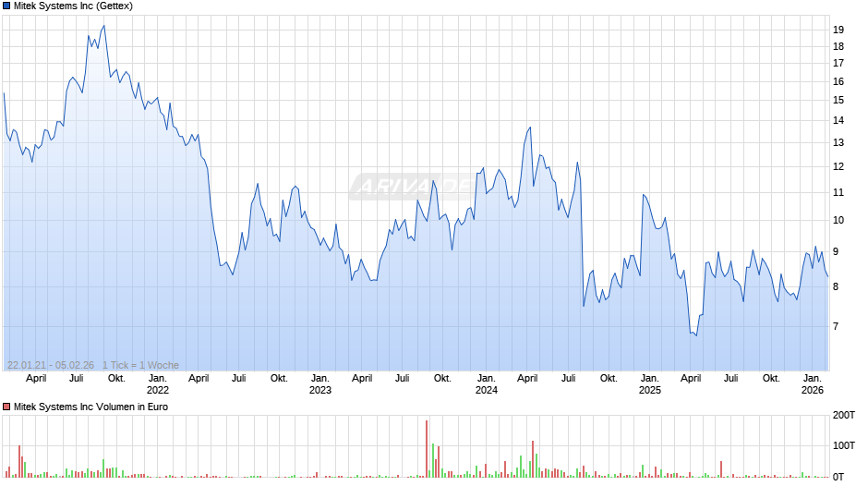
Task: Click the blue Mitek Systems legend square
Action: (6, 6)
